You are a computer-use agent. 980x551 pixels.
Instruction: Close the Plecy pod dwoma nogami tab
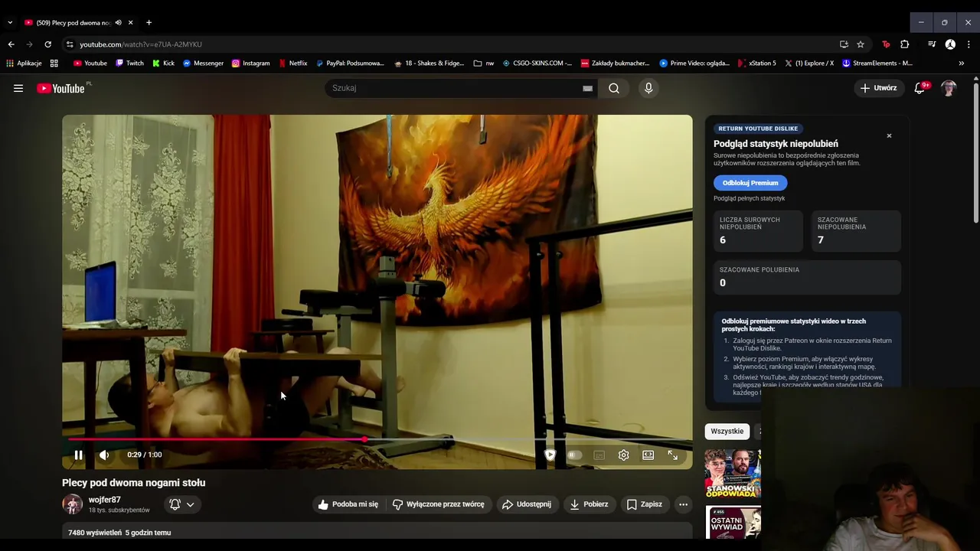[130, 23]
